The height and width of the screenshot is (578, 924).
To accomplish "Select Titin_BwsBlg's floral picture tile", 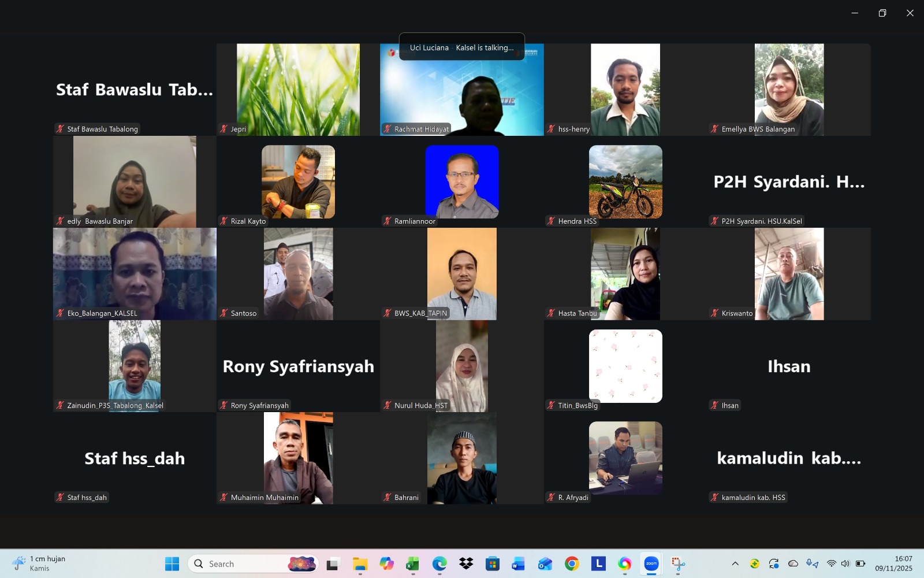I will 625,366.
